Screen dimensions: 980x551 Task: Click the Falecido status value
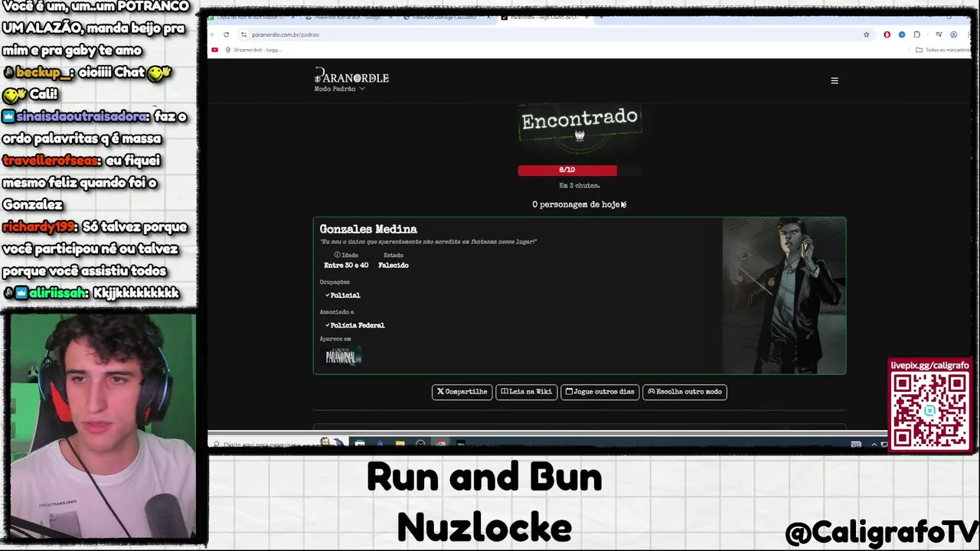click(x=394, y=265)
